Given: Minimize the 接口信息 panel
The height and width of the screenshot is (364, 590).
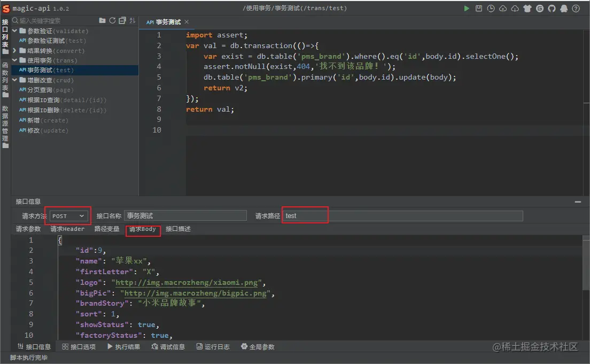Looking at the screenshot, I should [578, 202].
